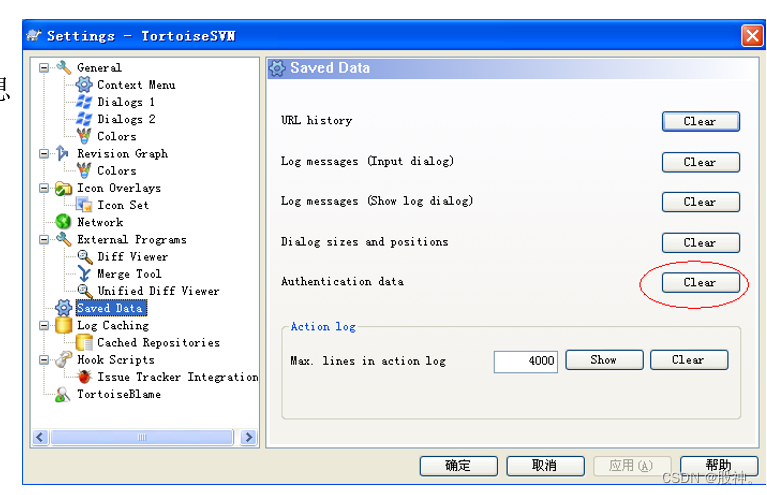Clear the Authentication data

(700, 283)
